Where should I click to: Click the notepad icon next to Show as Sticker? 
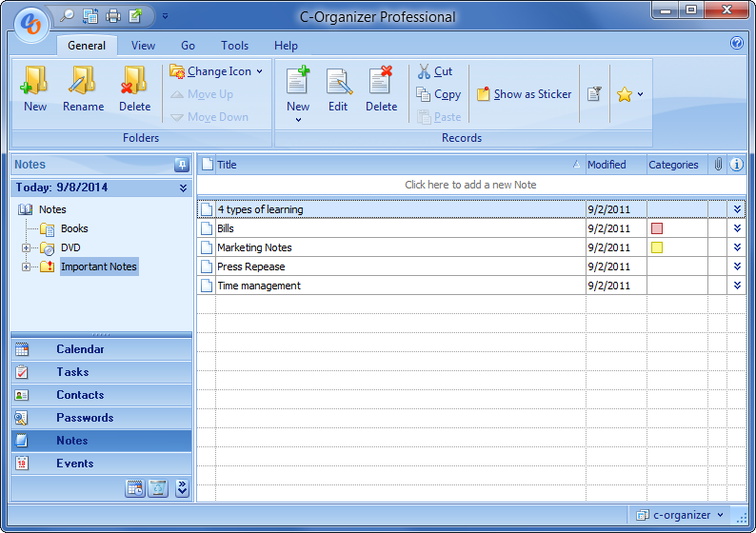click(594, 94)
